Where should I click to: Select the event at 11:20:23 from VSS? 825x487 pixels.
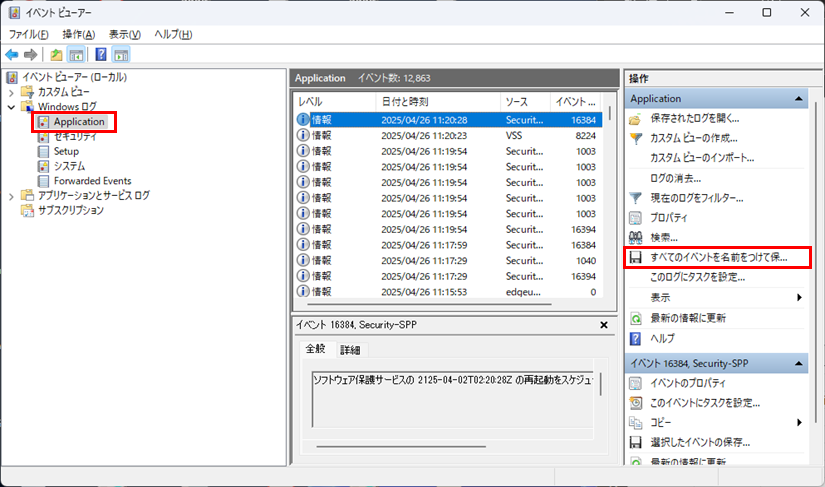448,136
